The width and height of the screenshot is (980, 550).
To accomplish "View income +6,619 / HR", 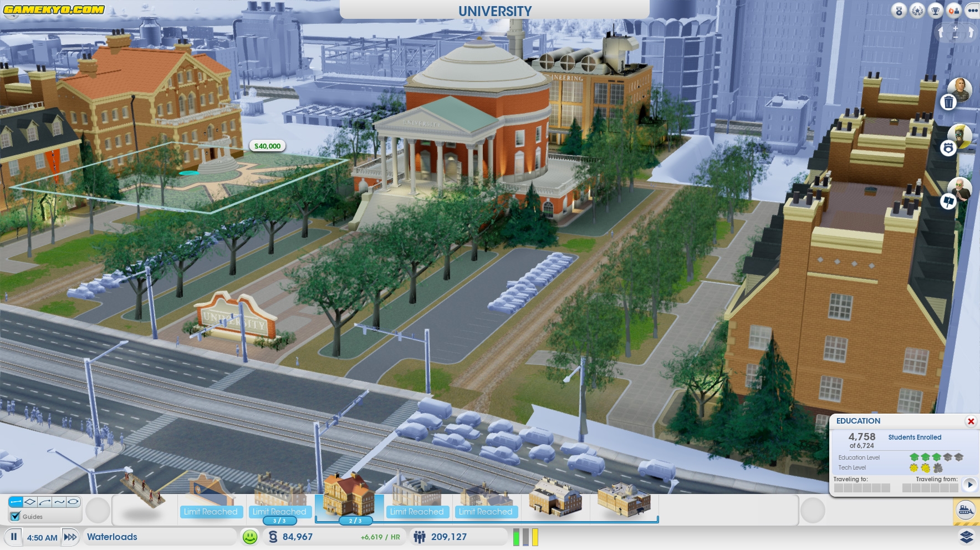I will (380, 537).
